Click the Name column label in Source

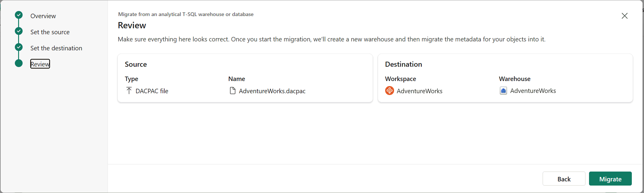coord(237,79)
